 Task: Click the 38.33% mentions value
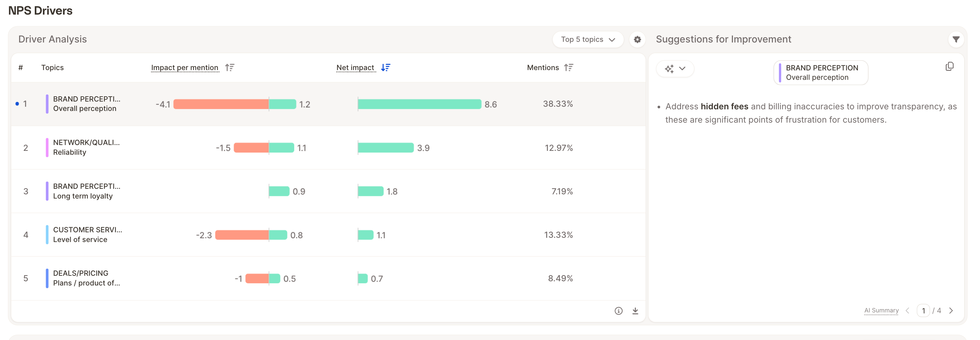558,104
